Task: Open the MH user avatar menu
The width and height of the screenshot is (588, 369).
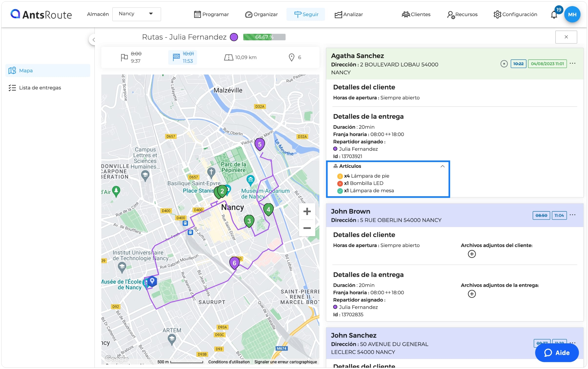Action: 572,14
